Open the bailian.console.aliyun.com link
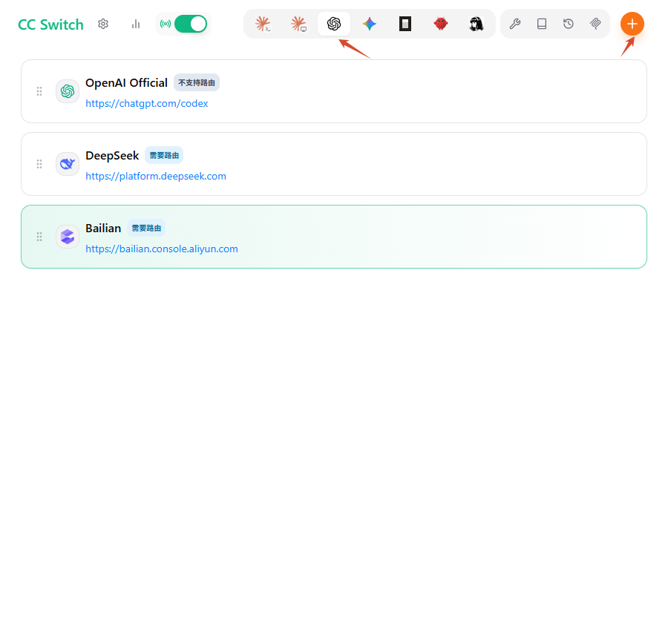The image size is (668, 644). 162,249
